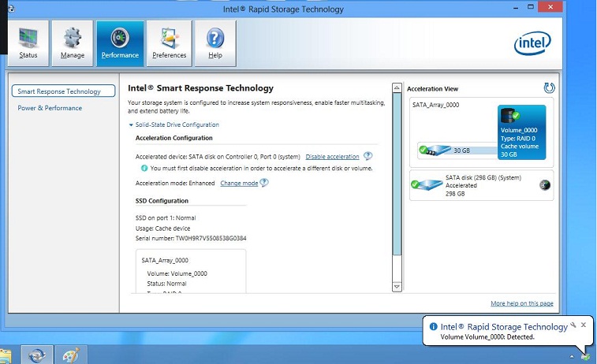Select the Volume_0000 cache volume tile
Image resolution: width=597 pixels, height=364 pixels.
click(x=521, y=132)
